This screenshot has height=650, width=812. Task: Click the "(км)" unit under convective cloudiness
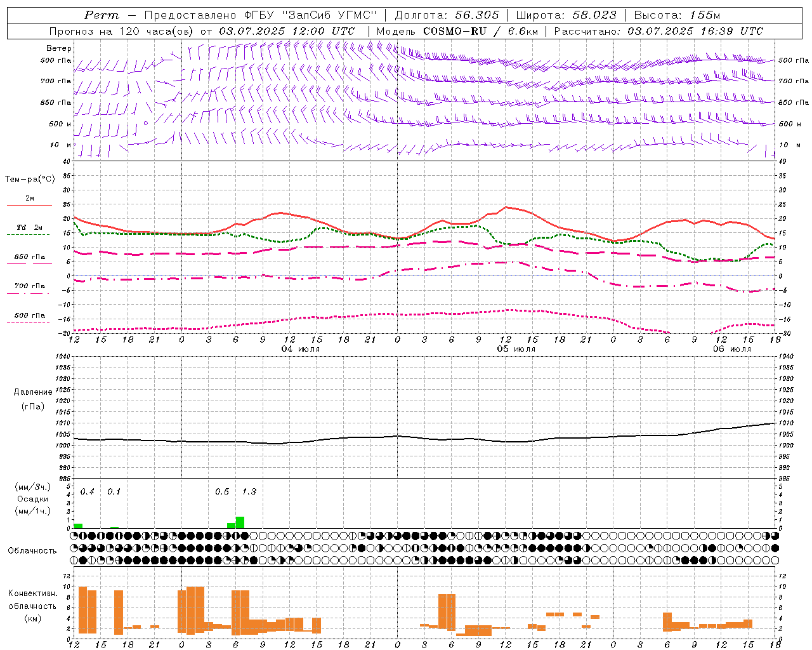pyautogui.click(x=33, y=618)
